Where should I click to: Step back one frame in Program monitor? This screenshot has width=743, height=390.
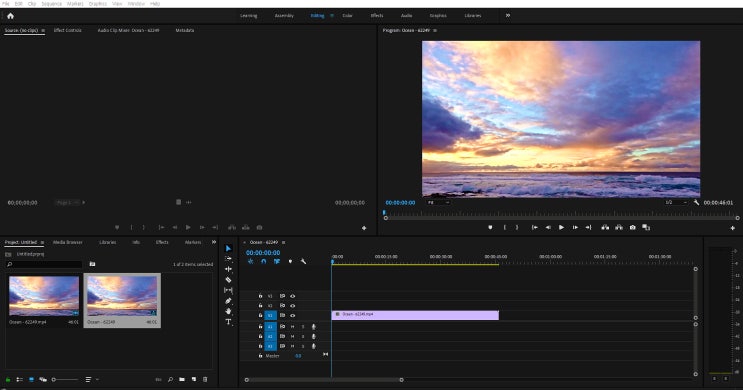(548, 227)
